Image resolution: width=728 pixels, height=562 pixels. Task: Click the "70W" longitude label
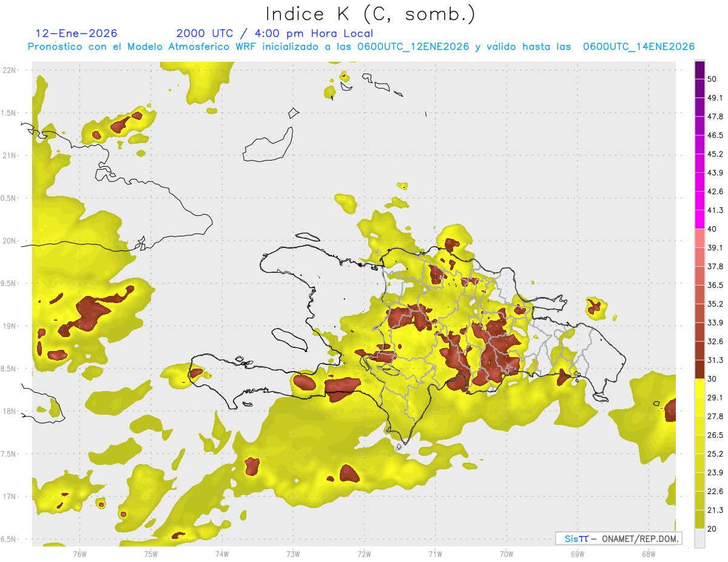(506, 554)
